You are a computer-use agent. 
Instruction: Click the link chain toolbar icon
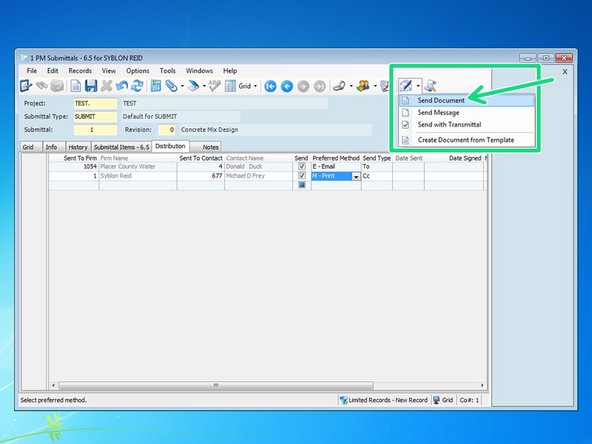[339, 86]
